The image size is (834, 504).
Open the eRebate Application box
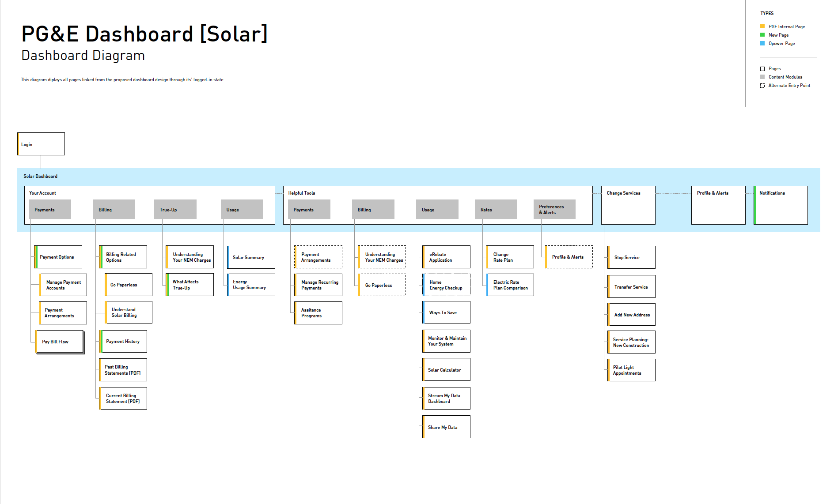point(447,257)
